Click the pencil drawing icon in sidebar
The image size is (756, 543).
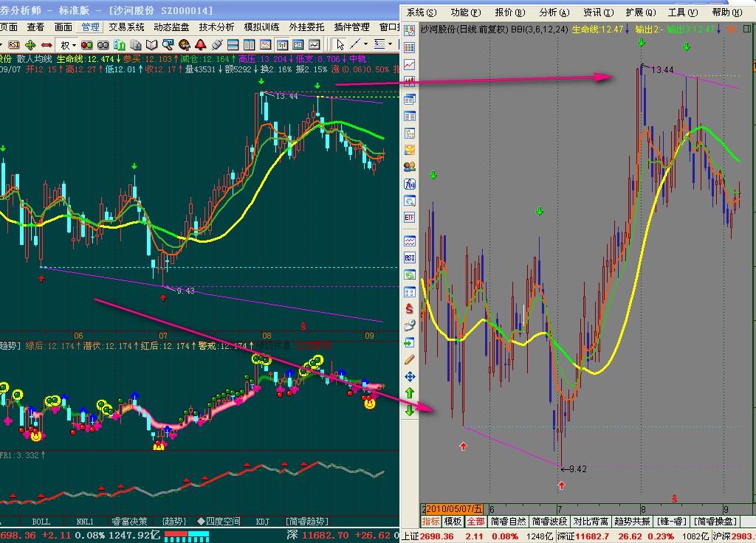(410, 359)
